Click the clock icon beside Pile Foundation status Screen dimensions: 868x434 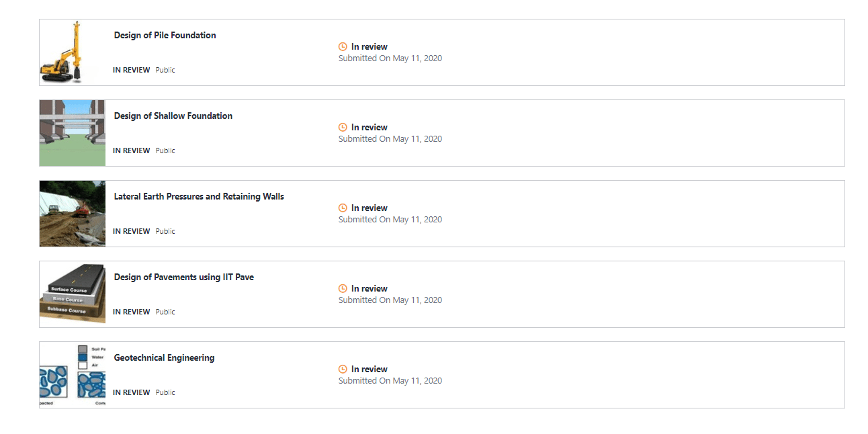(343, 47)
